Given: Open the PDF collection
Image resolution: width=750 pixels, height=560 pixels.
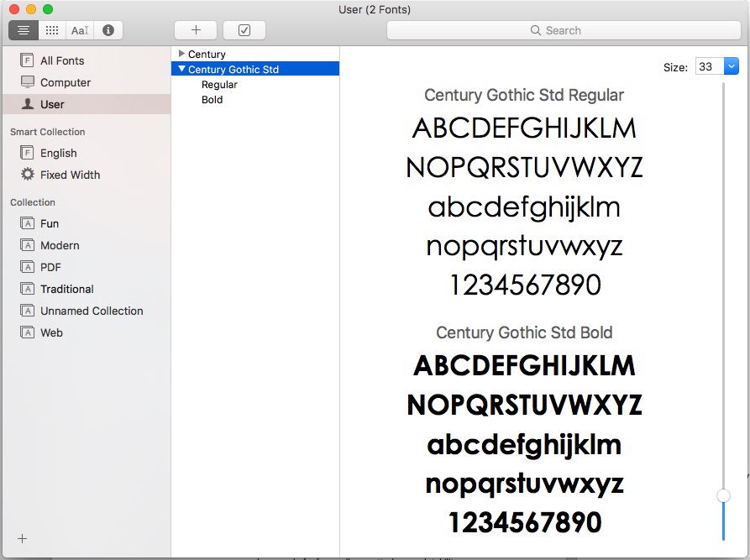Looking at the screenshot, I should pos(87,267).
